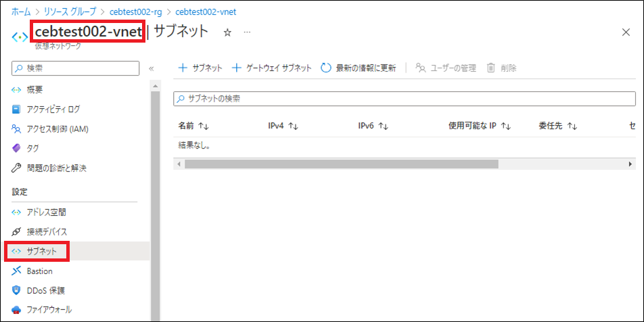
Task: Click the 仮想ネットワーク subtitle text
Action: pos(58,46)
